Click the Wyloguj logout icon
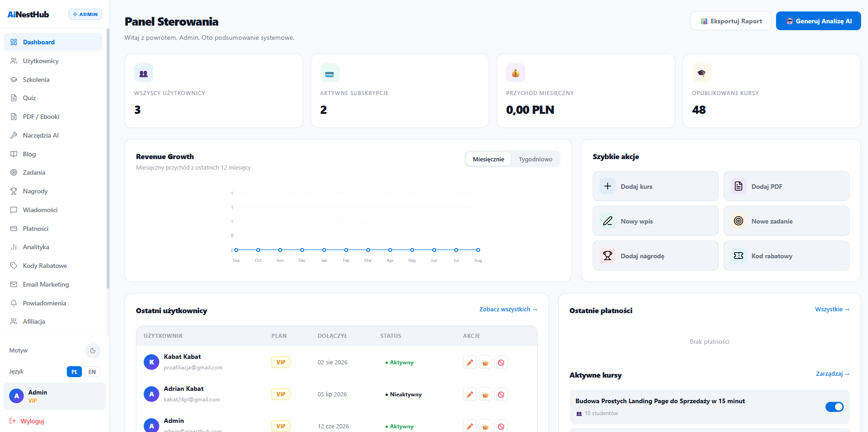Image resolution: width=868 pixels, height=432 pixels. pyautogui.click(x=13, y=421)
